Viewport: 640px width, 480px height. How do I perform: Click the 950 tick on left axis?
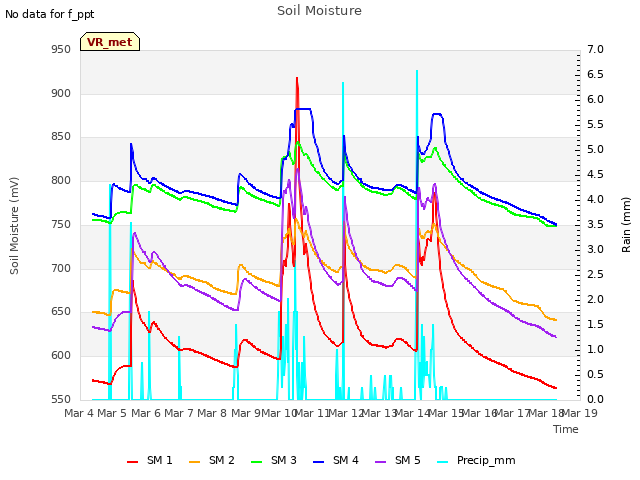point(61,50)
